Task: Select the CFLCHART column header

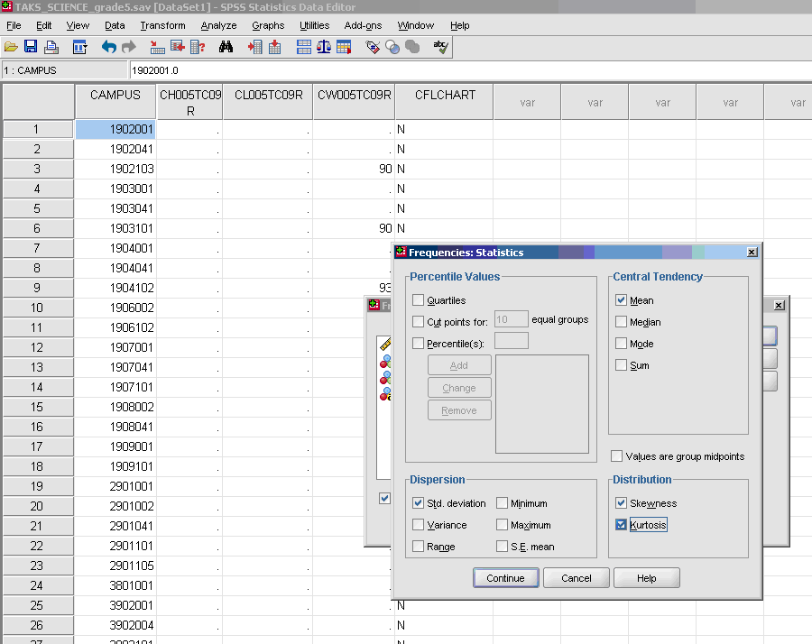Action: 445,96
